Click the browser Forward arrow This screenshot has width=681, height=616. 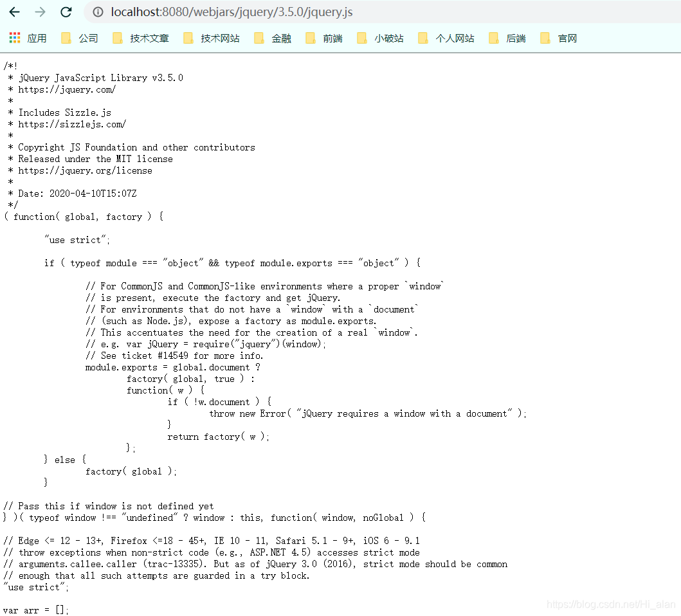tap(40, 12)
